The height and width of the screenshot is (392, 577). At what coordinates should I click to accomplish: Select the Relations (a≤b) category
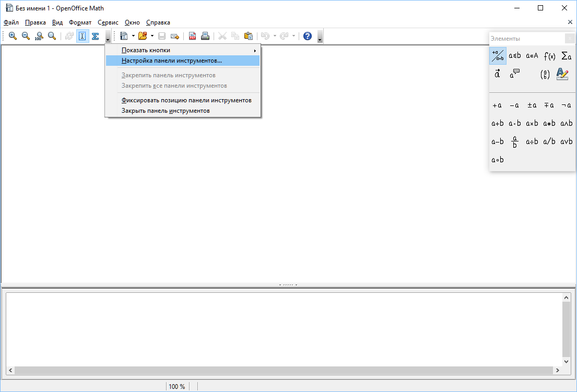tap(515, 56)
